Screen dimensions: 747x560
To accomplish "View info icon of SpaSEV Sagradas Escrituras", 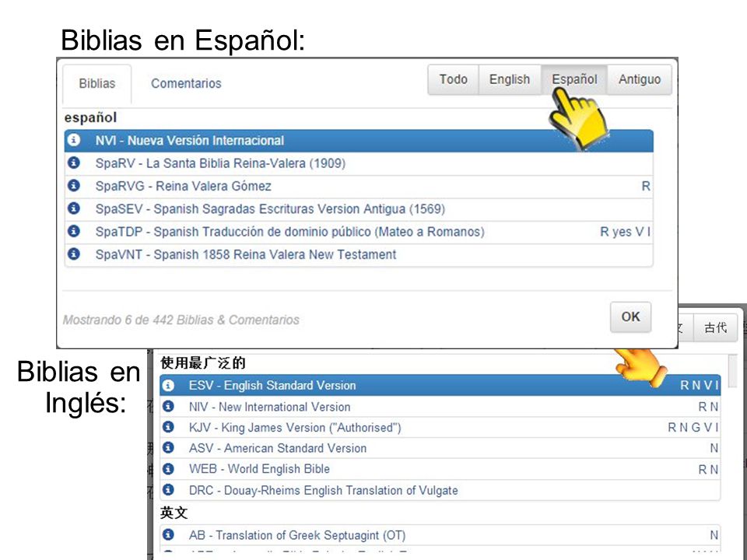I will 74,208.
